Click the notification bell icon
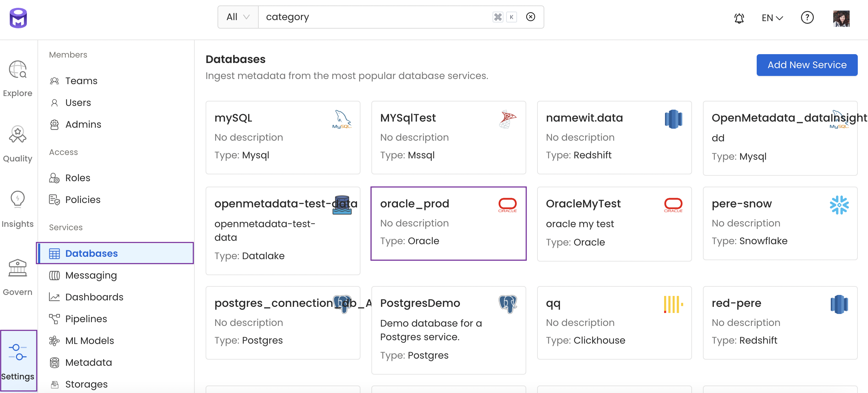 point(739,18)
